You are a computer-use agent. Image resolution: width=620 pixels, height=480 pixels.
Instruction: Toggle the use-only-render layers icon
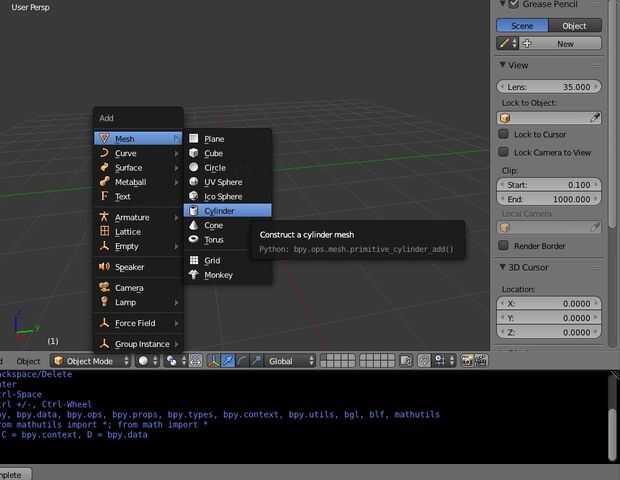click(x=405, y=361)
